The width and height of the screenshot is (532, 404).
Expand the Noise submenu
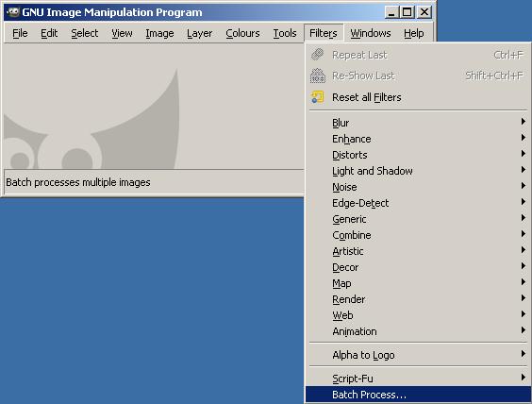[x=418, y=187]
